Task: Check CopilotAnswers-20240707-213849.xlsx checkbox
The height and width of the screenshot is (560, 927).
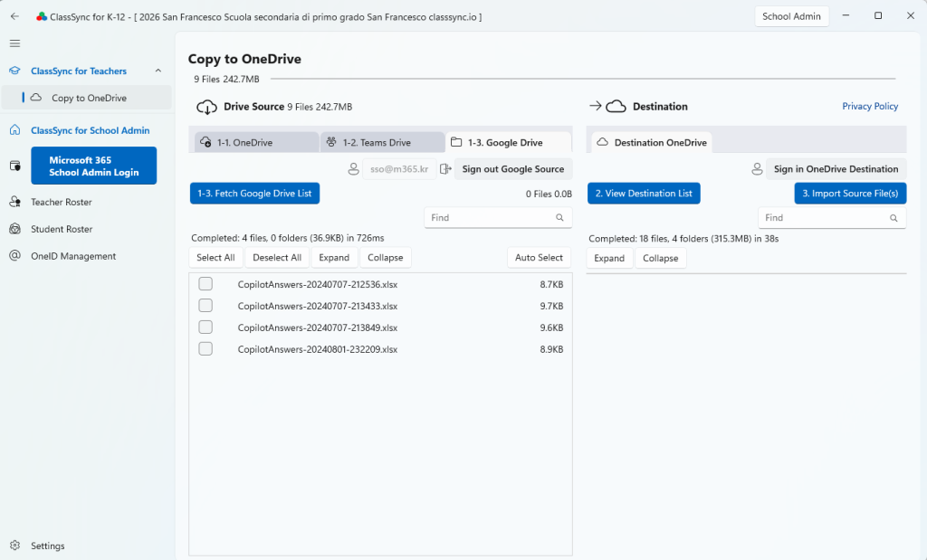Action: coord(205,327)
